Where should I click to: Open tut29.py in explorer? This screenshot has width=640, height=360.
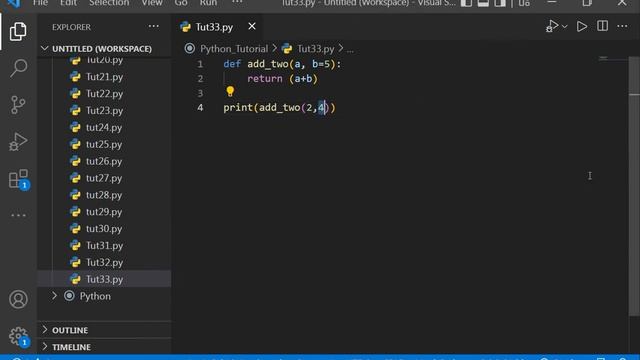(104, 212)
